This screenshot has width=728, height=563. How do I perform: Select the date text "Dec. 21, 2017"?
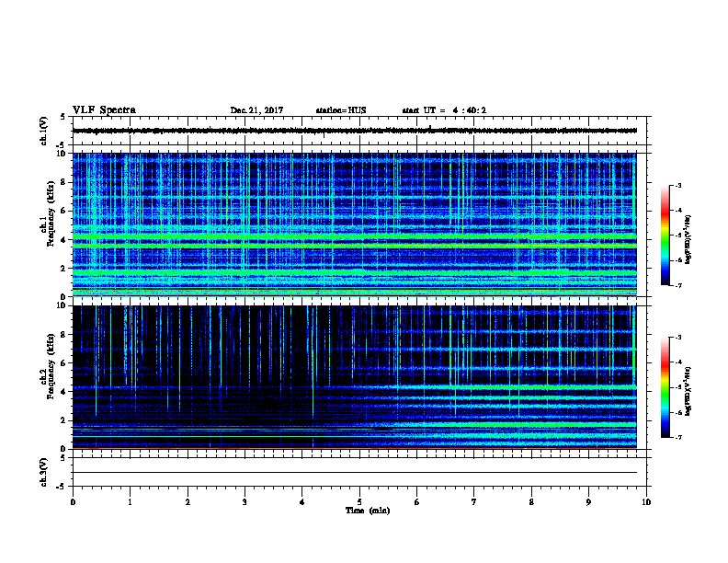pos(256,110)
